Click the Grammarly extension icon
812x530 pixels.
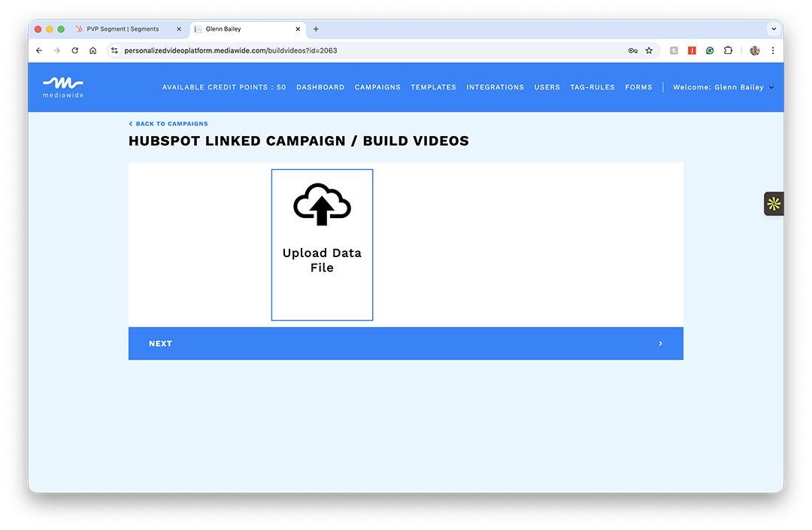point(710,50)
